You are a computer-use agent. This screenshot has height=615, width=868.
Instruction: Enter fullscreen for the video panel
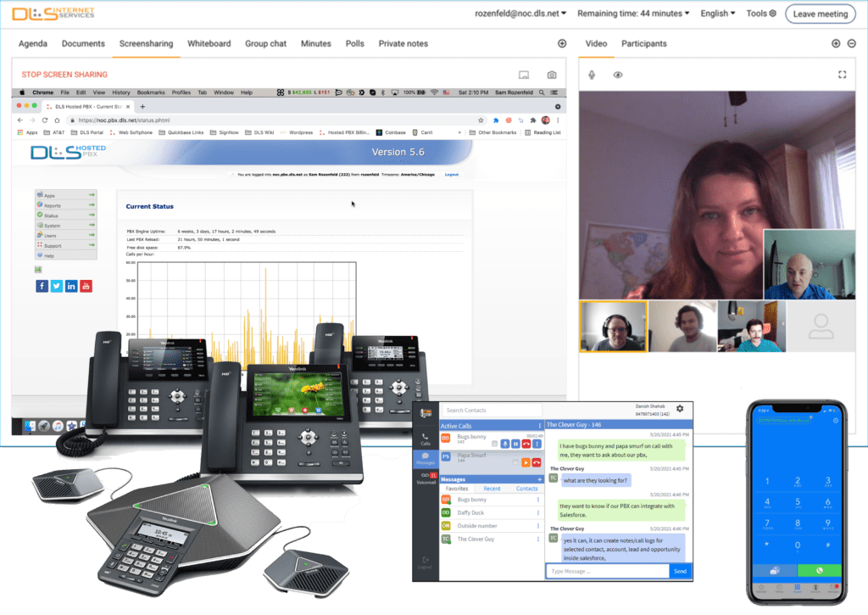842,75
